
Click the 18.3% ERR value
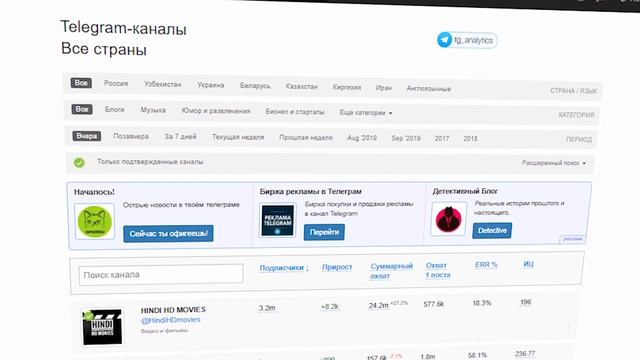[x=482, y=303]
